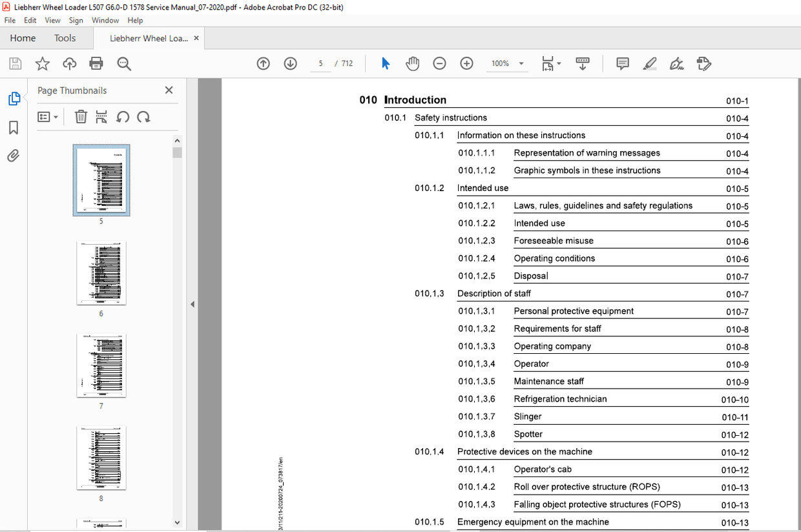The width and height of the screenshot is (801, 532).
Task: Select the page 7 thumbnail
Action: coord(101,365)
